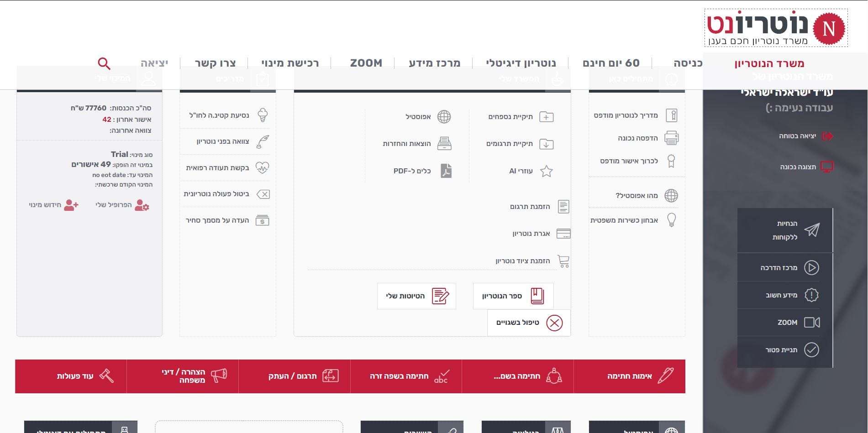Screen dimensions: 868x433
Task: Click the search magnifier icon in navigation
Action: click(x=104, y=63)
